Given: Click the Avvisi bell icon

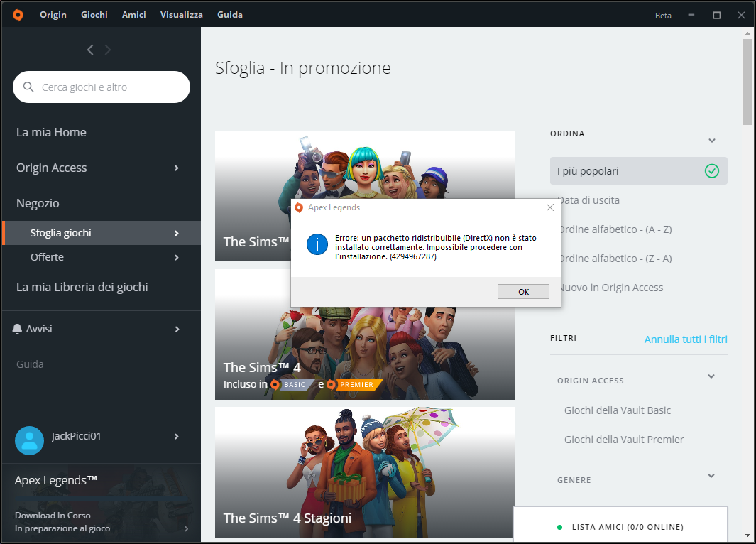Looking at the screenshot, I should [x=17, y=329].
